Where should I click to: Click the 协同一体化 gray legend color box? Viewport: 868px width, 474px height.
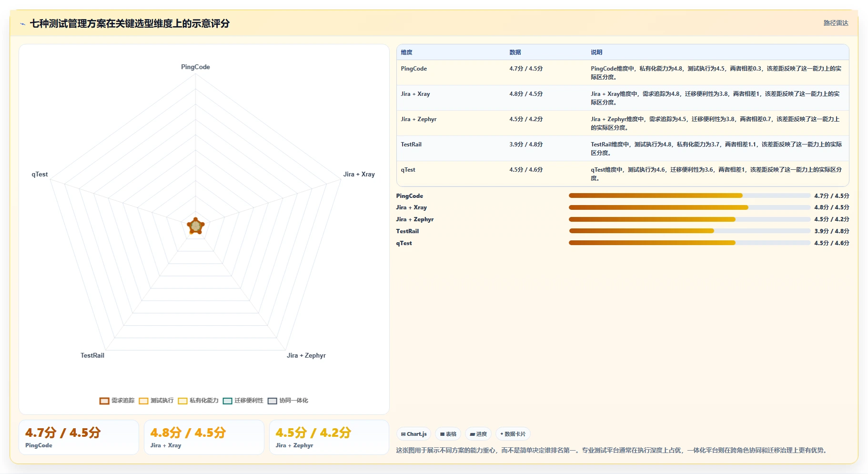[273, 401]
